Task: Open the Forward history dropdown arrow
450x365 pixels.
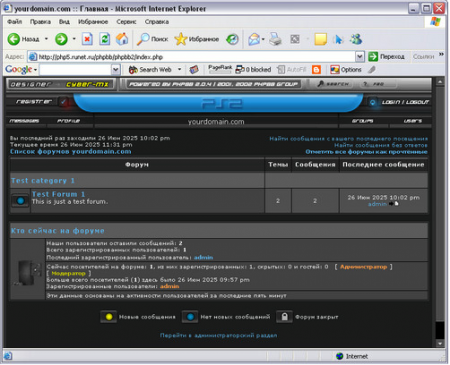Action: tap(74, 39)
